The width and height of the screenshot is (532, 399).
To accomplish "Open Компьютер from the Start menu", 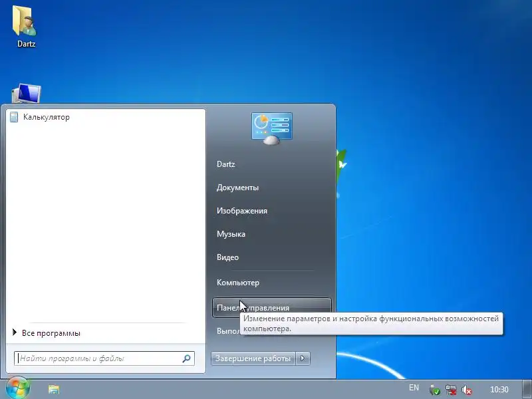I will click(x=271, y=282).
